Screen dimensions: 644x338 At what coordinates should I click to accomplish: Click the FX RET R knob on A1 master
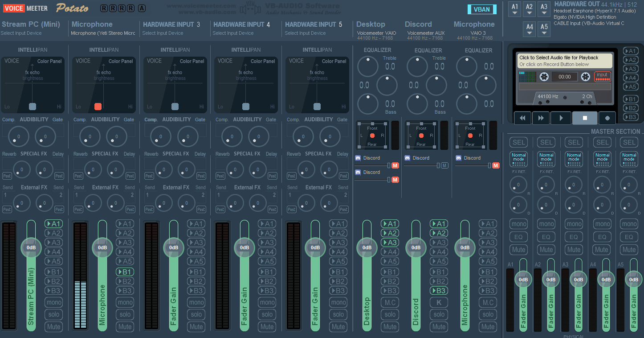519,185
